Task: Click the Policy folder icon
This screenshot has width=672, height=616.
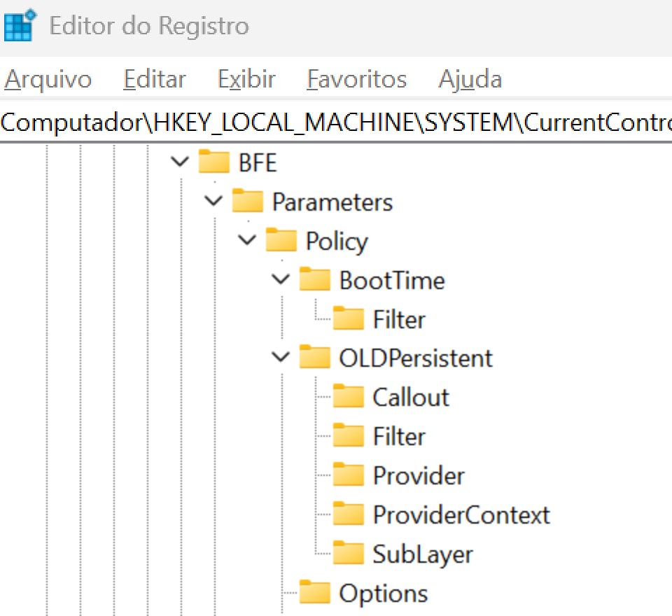Action: pyautogui.click(x=281, y=240)
